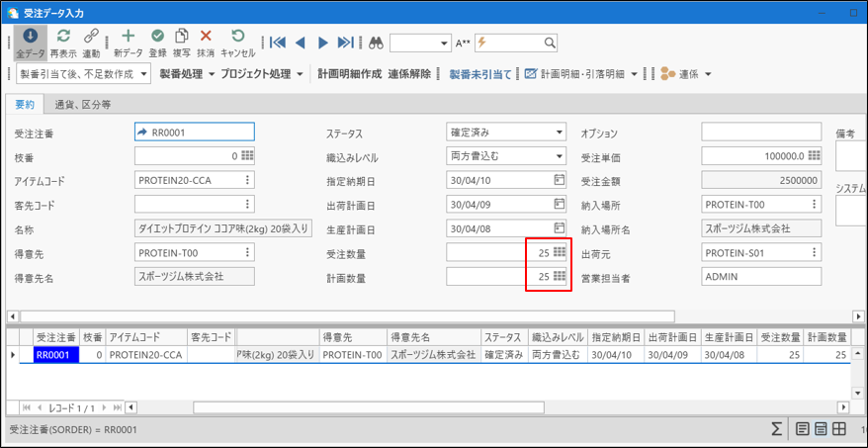Click next record arrow in レコード navigator
The height and width of the screenshot is (448, 868).
pos(104,407)
